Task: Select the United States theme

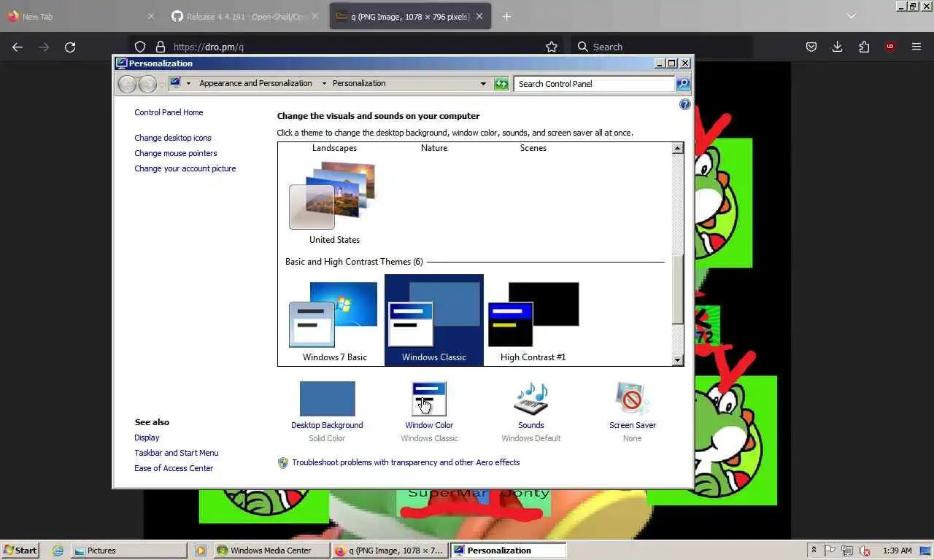Action: pos(334,203)
